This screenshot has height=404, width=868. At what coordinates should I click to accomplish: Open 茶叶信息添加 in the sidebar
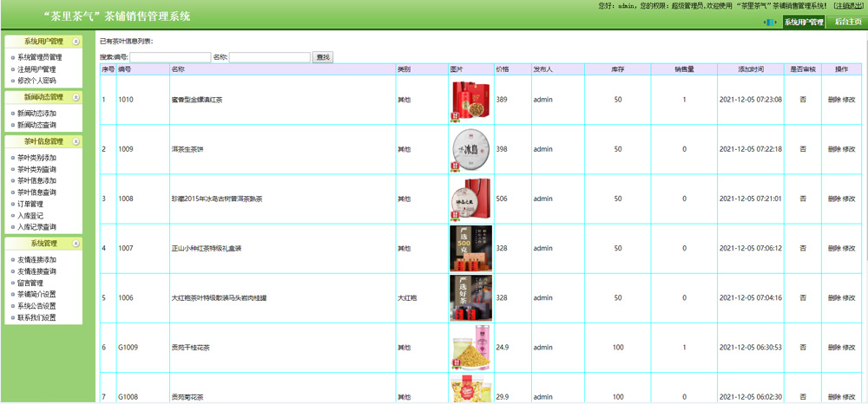point(37,181)
